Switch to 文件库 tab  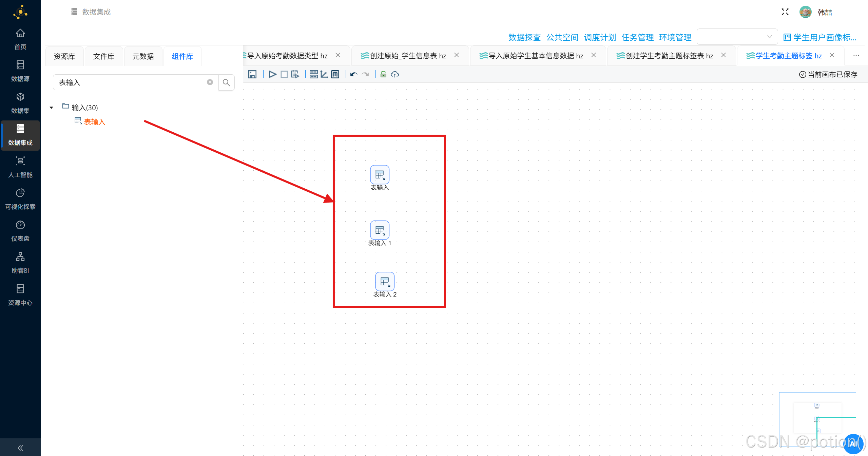pos(104,56)
